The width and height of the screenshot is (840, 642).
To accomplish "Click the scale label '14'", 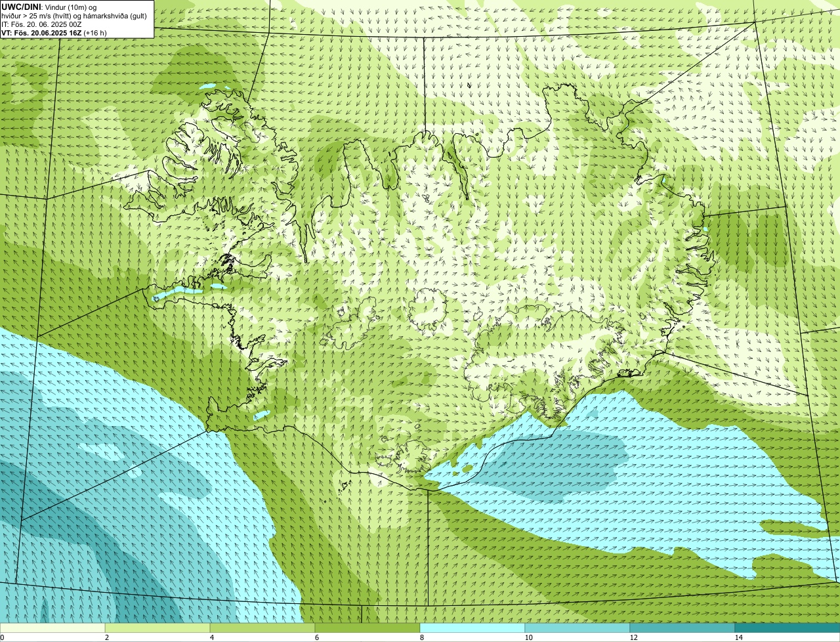I will (x=738, y=637).
